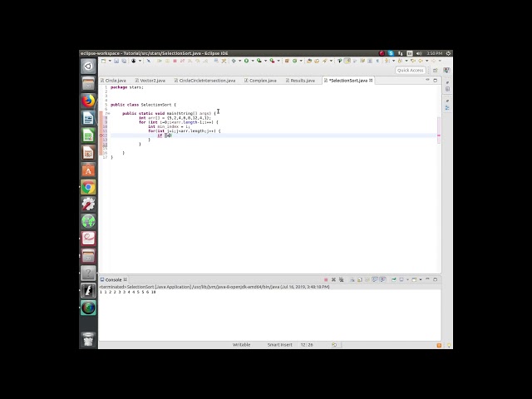Click the Search flashlight icon
Viewport: 532px width, 399px height.
(324, 61)
